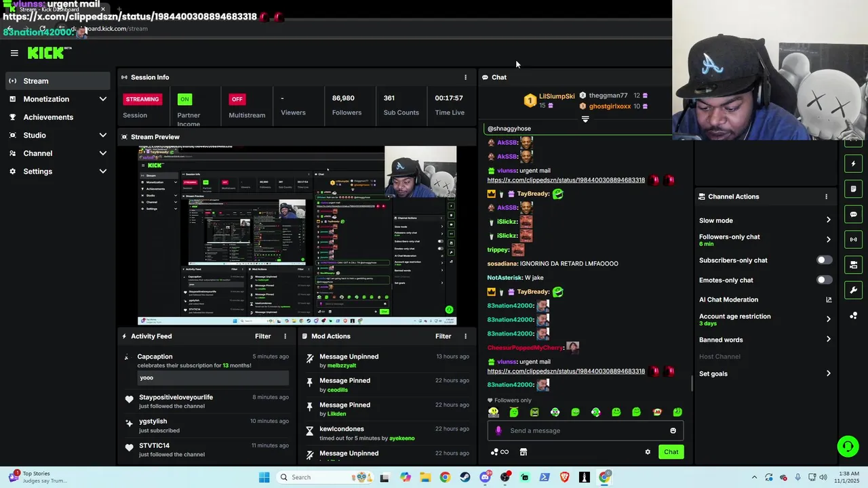Click the shop icon below message box
868x488 pixels.
524,452
